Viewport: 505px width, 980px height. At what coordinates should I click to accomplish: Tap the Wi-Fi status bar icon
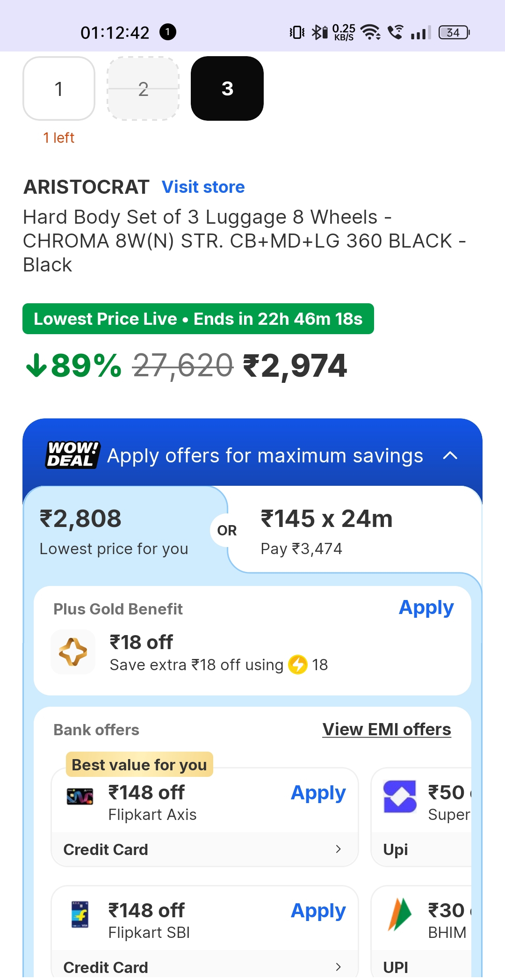[x=371, y=32]
